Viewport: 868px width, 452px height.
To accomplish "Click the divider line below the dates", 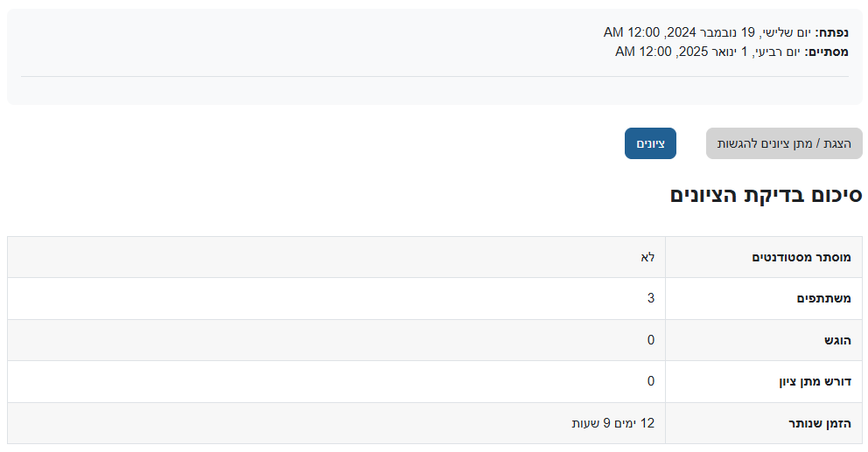I will tap(434, 76).
